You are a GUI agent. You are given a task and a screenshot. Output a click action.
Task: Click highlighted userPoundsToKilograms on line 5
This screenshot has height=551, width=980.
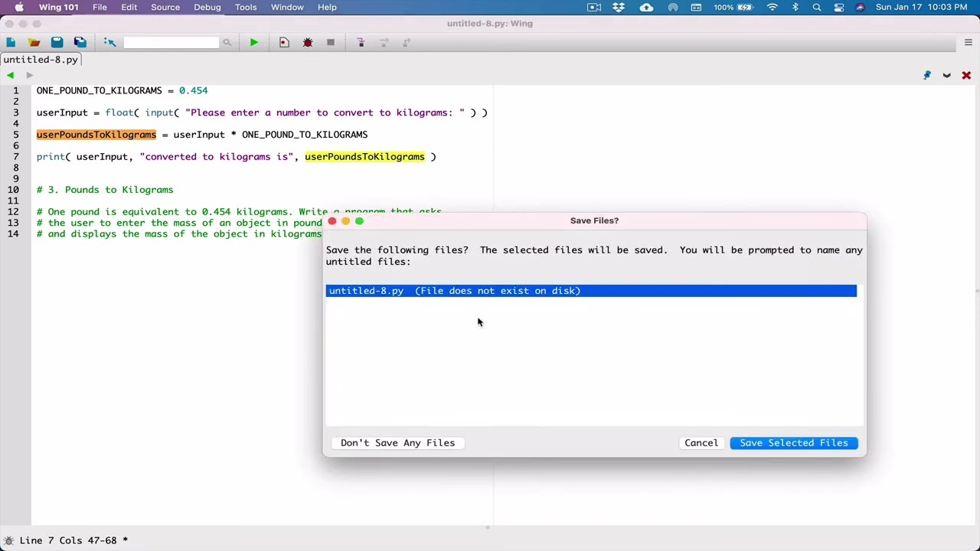(x=96, y=135)
